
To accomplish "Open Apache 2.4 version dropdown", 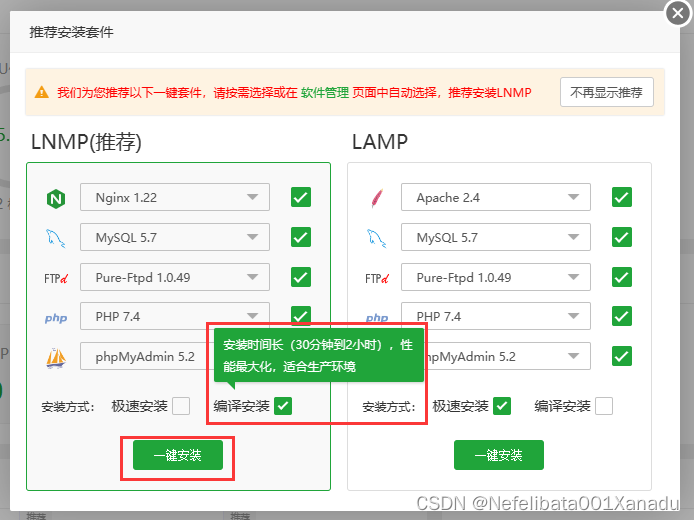I will click(x=496, y=197).
